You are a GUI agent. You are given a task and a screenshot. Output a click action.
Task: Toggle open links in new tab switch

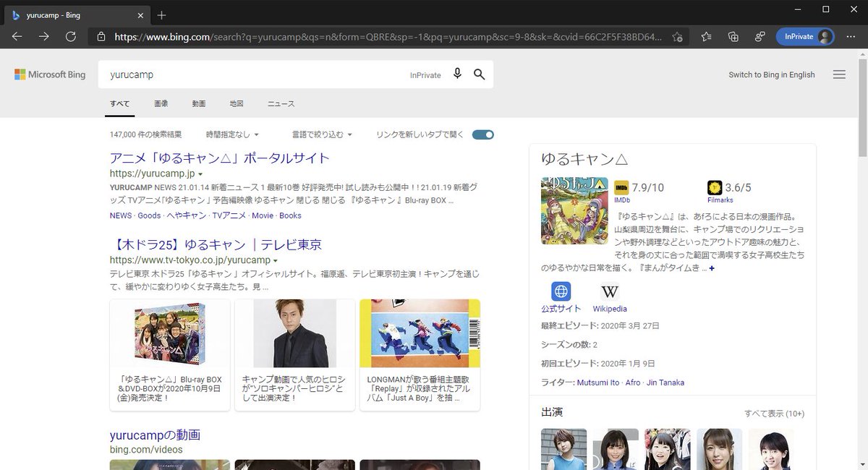click(482, 134)
